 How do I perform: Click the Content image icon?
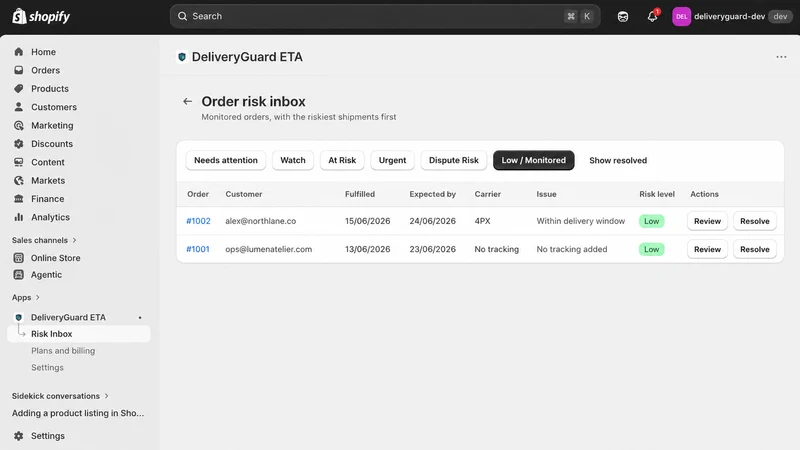(19, 162)
